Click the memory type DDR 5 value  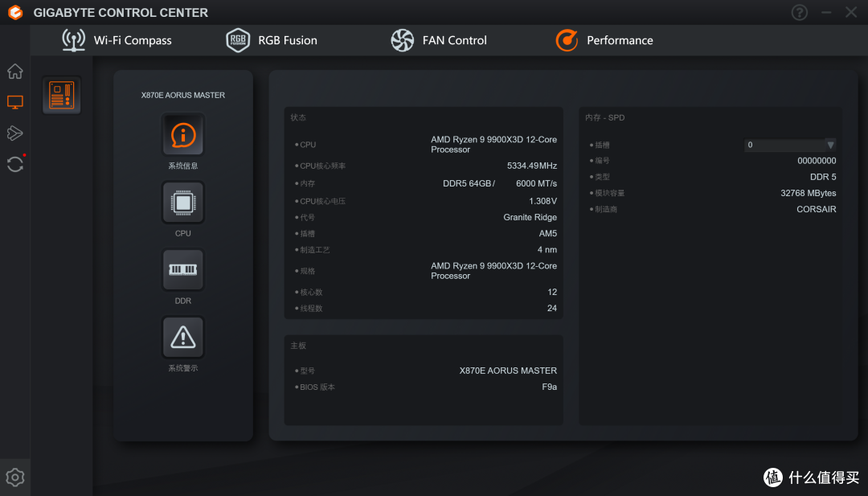[x=823, y=177]
